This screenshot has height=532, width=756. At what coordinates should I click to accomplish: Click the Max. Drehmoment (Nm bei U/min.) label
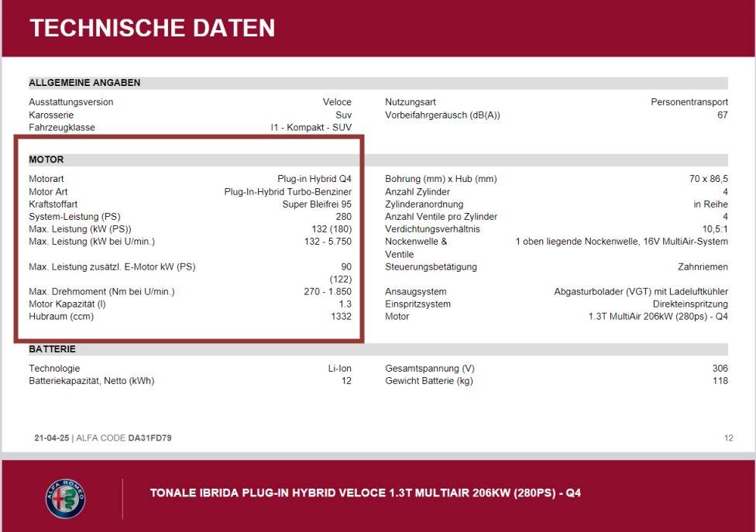[x=101, y=292]
